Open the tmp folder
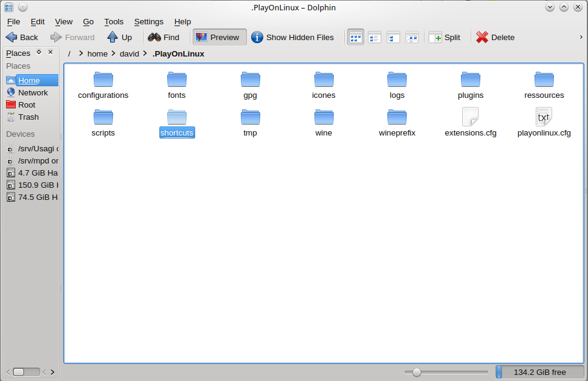588x381 pixels. coord(250,123)
